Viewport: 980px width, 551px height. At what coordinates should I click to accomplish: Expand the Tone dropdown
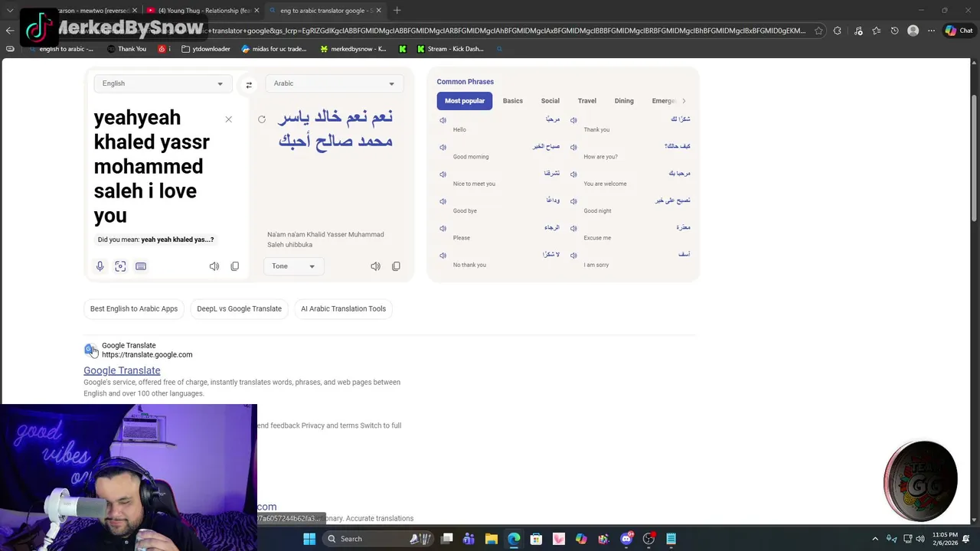pyautogui.click(x=293, y=266)
